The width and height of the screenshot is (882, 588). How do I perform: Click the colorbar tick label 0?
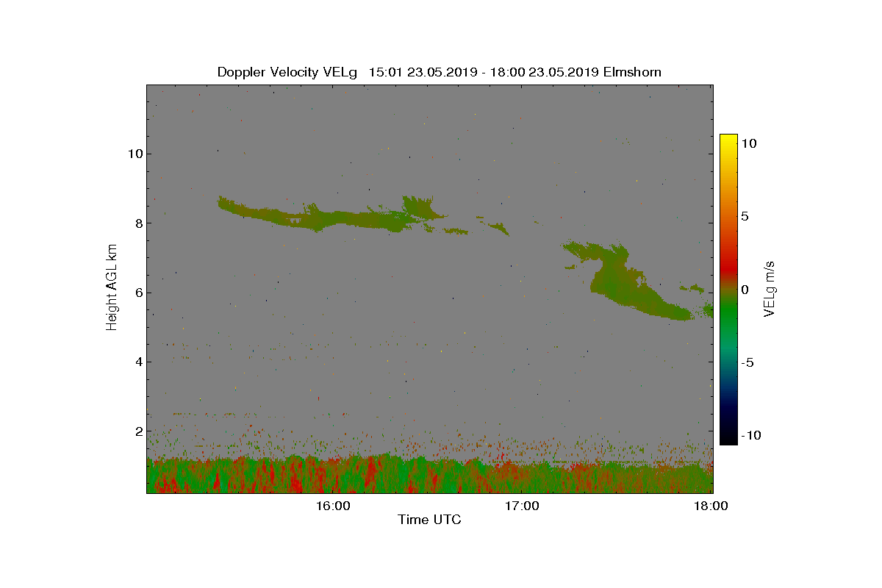pos(745,290)
